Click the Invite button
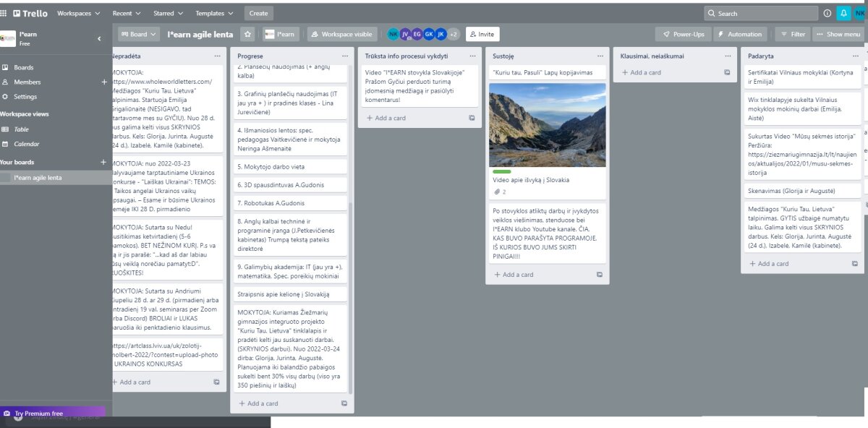 coord(482,34)
